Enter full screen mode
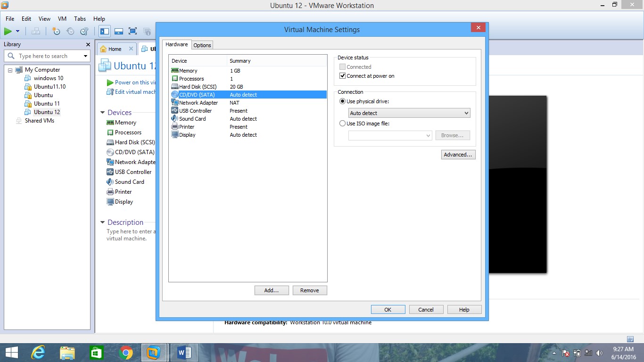The width and height of the screenshot is (644, 362). (x=132, y=31)
